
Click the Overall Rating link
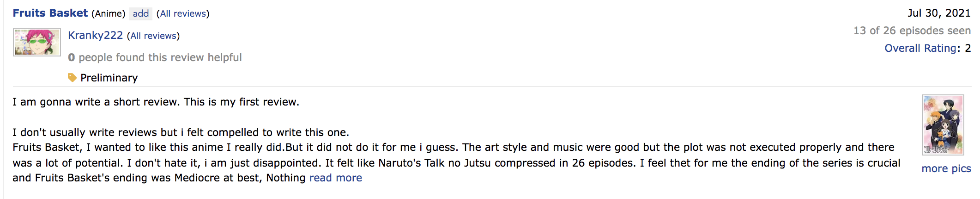[920, 48]
